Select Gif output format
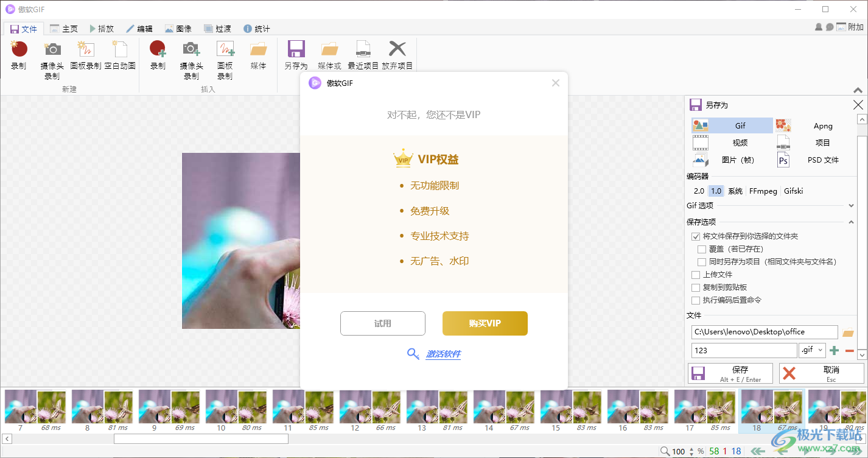 (732, 126)
